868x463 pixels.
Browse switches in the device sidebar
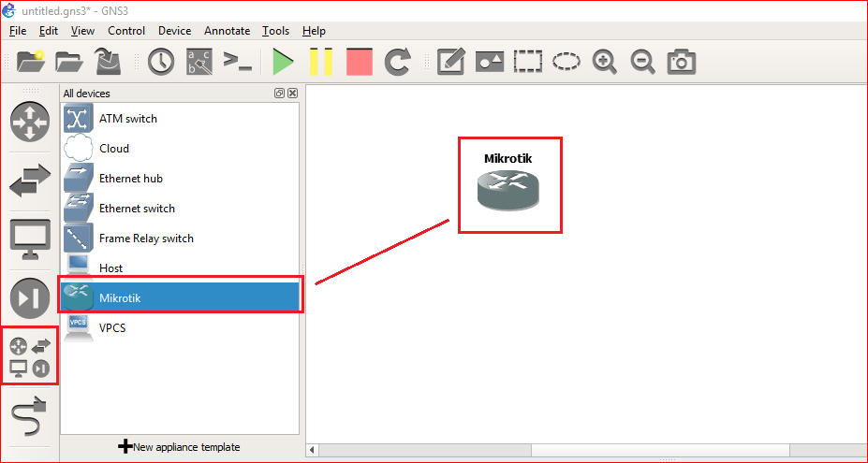[x=30, y=181]
